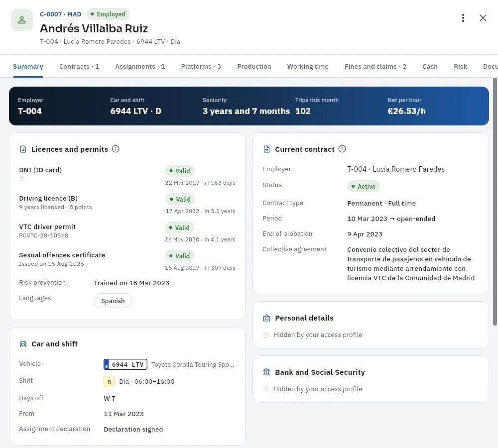Click the Valid badge for DNI (ID card)
Screen dimensions: 498x448
click(179, 171)
